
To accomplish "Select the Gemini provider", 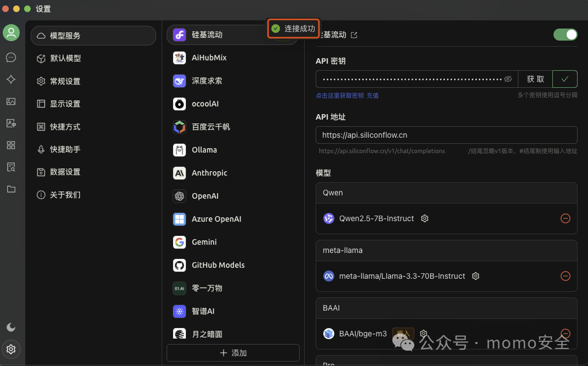I will [233, 242].
